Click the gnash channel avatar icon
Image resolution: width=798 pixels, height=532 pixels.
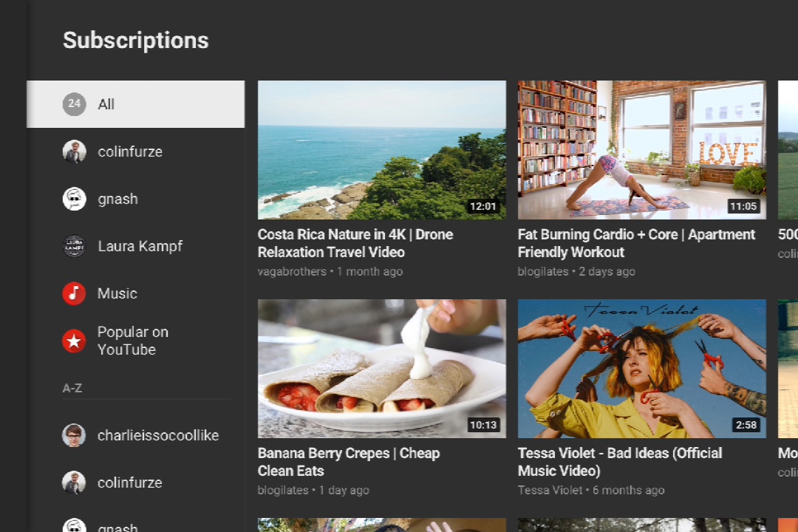click(74, 199)
